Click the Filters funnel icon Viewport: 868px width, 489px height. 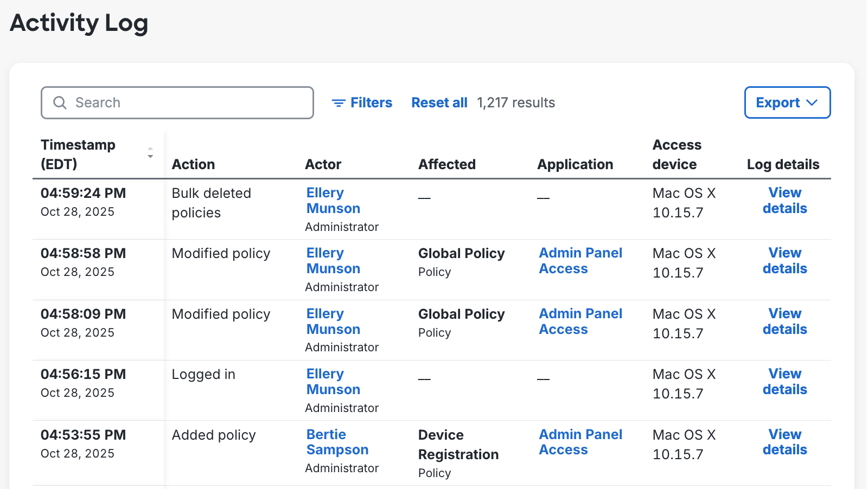click(x=339, y=102)
